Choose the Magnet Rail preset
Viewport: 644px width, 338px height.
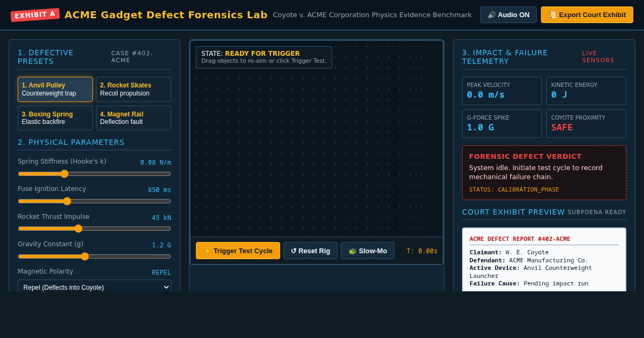pyautogui.click(x=134, y=118)
